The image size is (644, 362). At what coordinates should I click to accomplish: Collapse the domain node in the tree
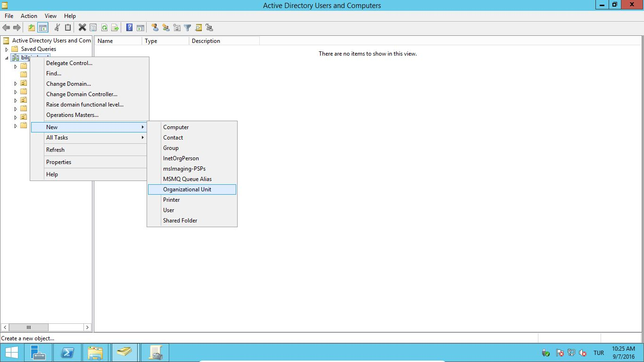pos(7,58)
